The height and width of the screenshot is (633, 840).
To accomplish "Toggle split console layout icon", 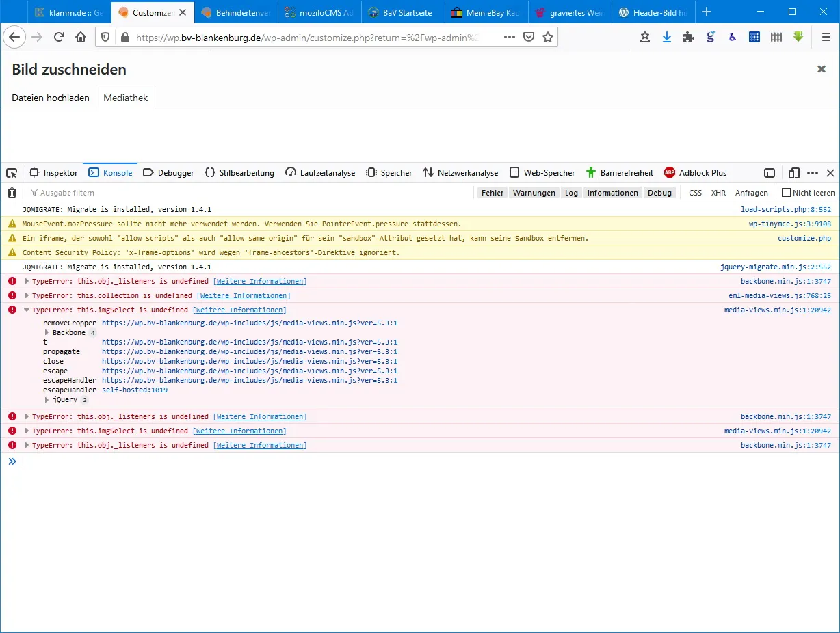I will pyautogui.click(x=770, y=173).
